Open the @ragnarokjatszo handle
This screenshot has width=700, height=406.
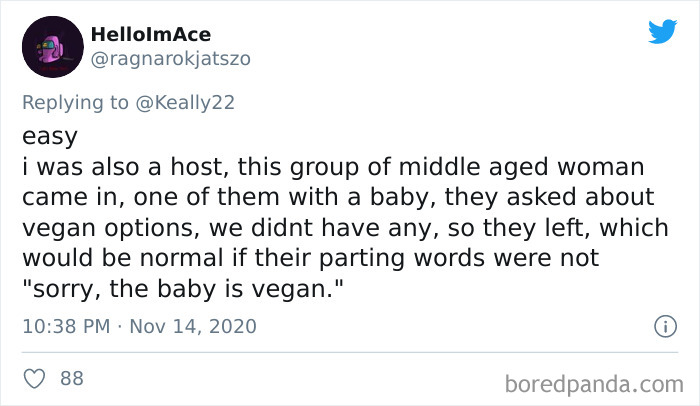click(x=171, y=59)
